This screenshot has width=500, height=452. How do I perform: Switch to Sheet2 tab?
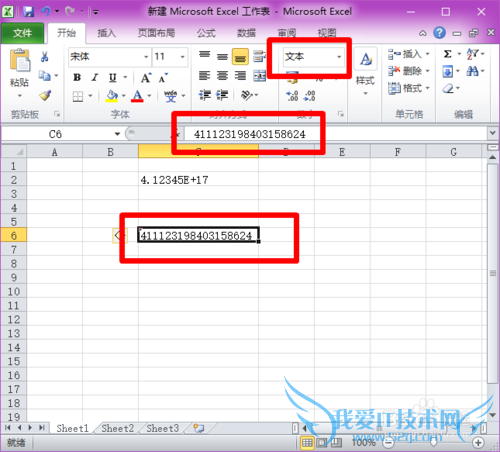(x=117, y=428)
